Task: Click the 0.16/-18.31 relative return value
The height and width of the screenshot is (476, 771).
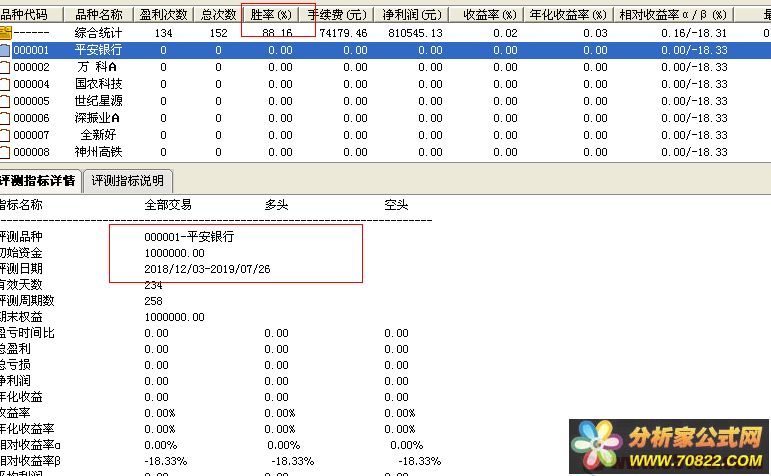Action: 694,33
